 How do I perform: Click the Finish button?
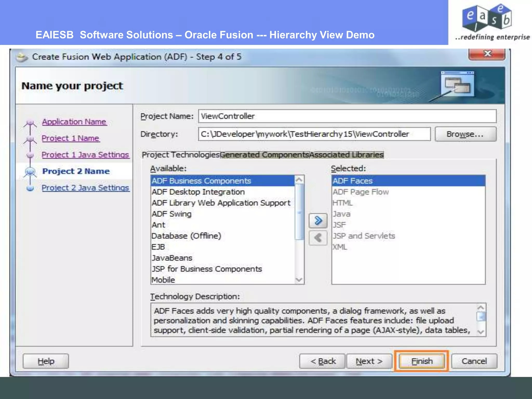[x=421, y=361]
